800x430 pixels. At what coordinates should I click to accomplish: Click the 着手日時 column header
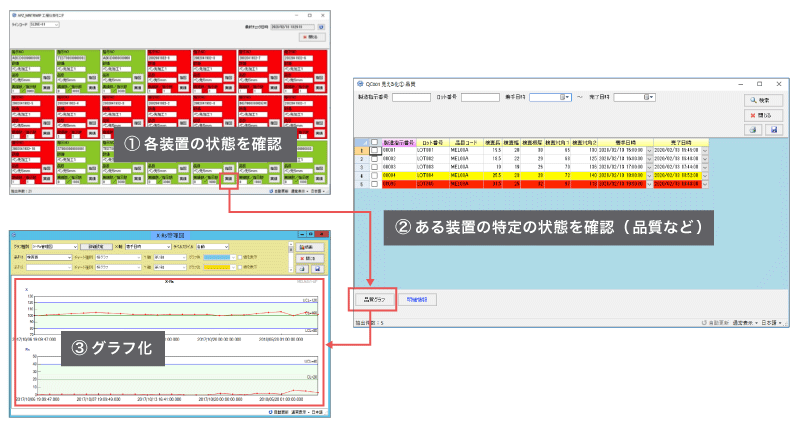620,143
